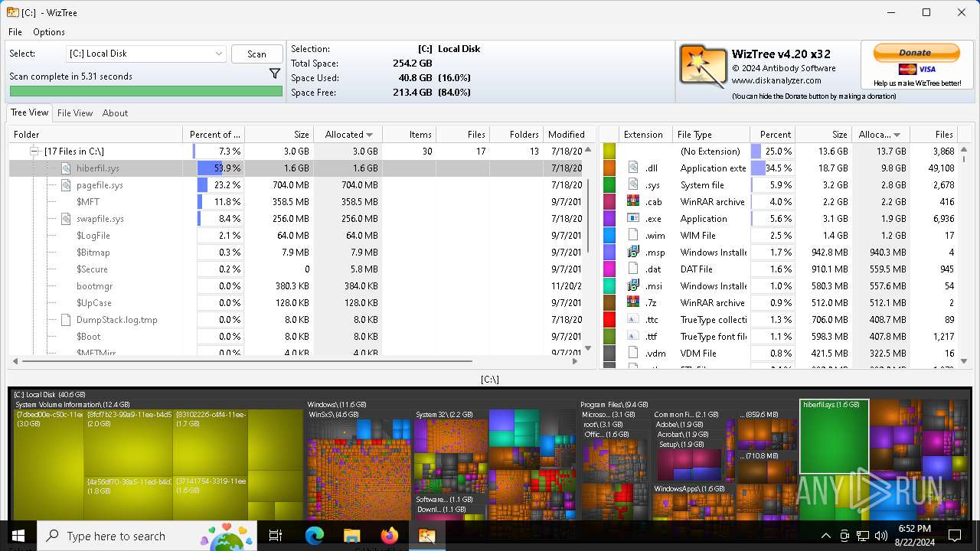
Task: Sort extensions by Allocated column
Action: click(x=881, y=135)
